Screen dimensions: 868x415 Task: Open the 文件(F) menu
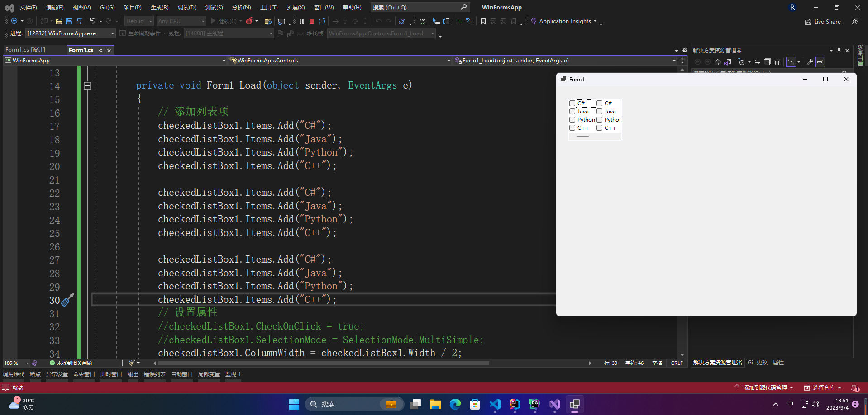click(x=28, y=8)
